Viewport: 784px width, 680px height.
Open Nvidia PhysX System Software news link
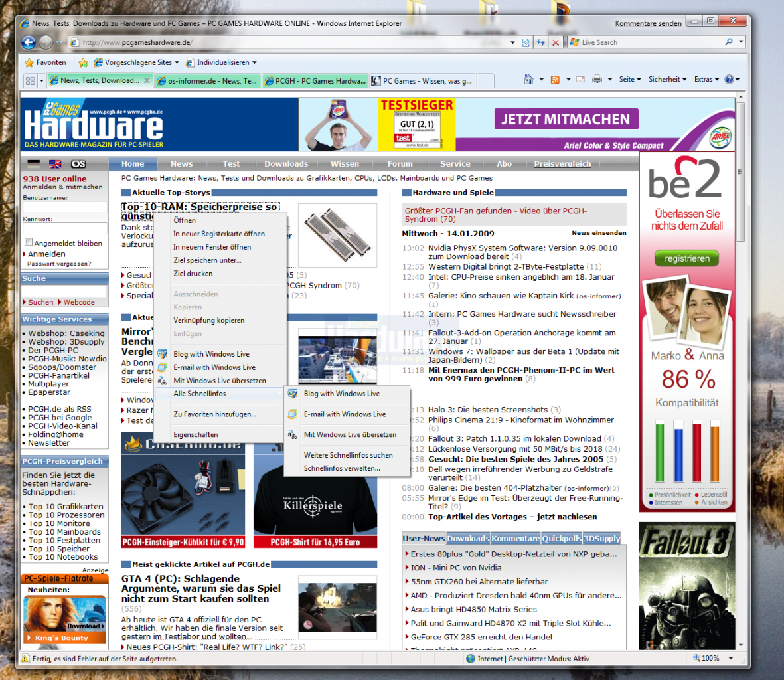click(523, 252)
